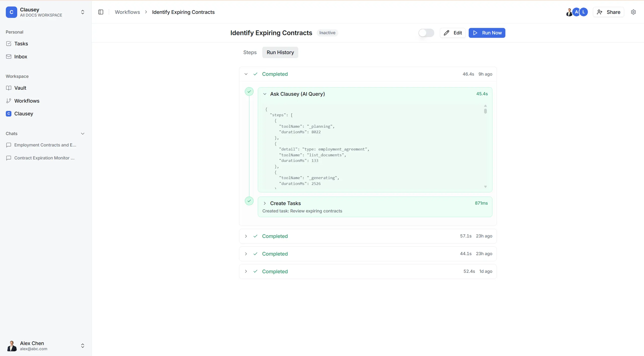
Task: Collapse the workspace switcher chevron
Action: pyautogui.click(x=82, y=12)
